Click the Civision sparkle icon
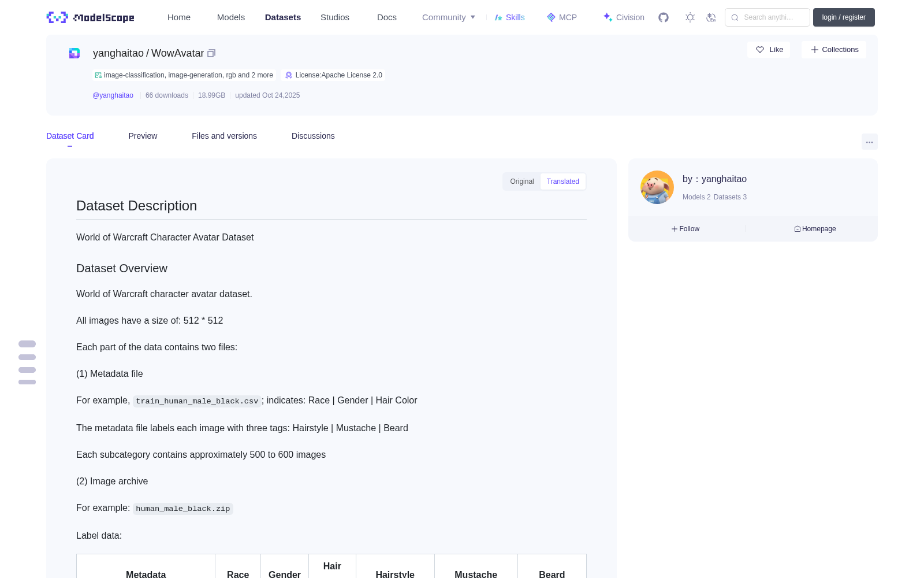The width and height of the screenshot is (924, 578). (x=608, y=17)
